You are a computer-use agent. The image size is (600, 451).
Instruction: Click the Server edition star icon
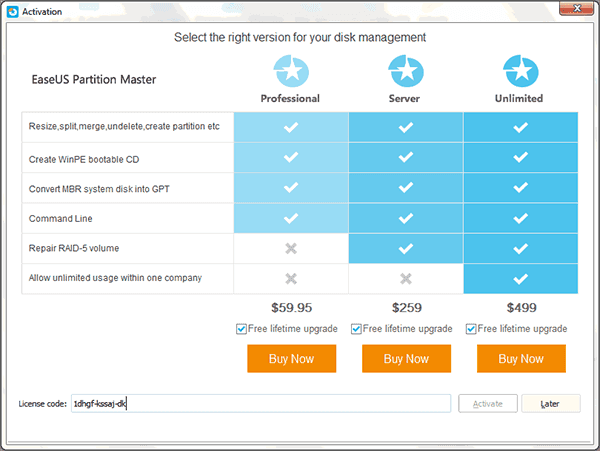tap(405, 71)
